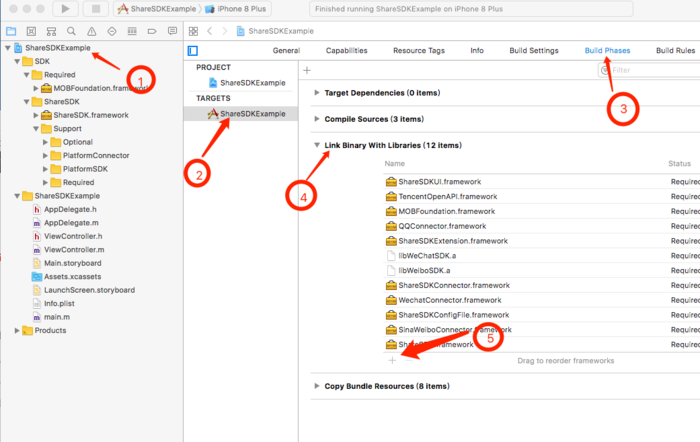Expand Target Dependencies section

coord(317,93)
